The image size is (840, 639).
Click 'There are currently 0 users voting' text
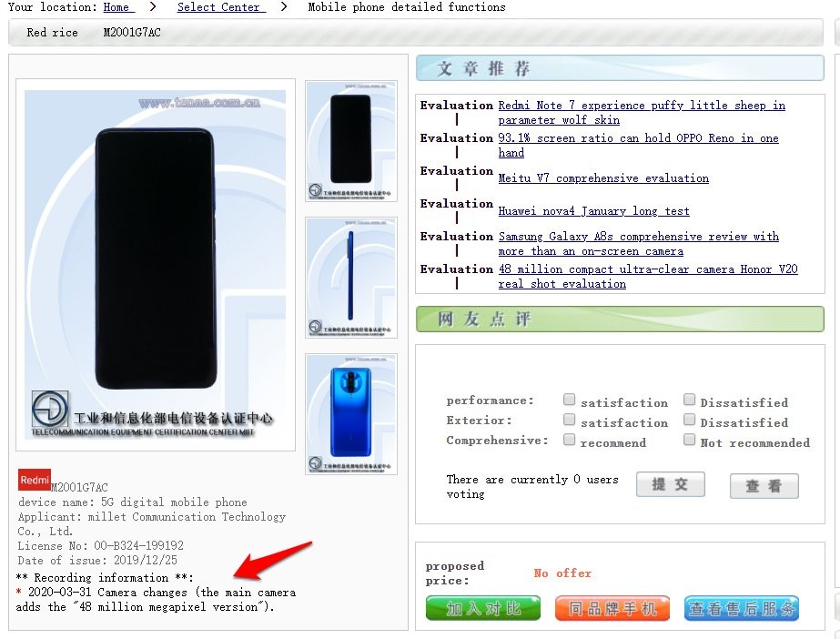pyautogui.click(x=532, y=486)
